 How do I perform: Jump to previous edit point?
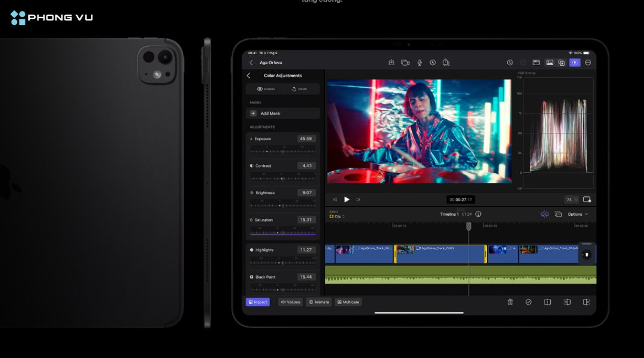point(335,199)
